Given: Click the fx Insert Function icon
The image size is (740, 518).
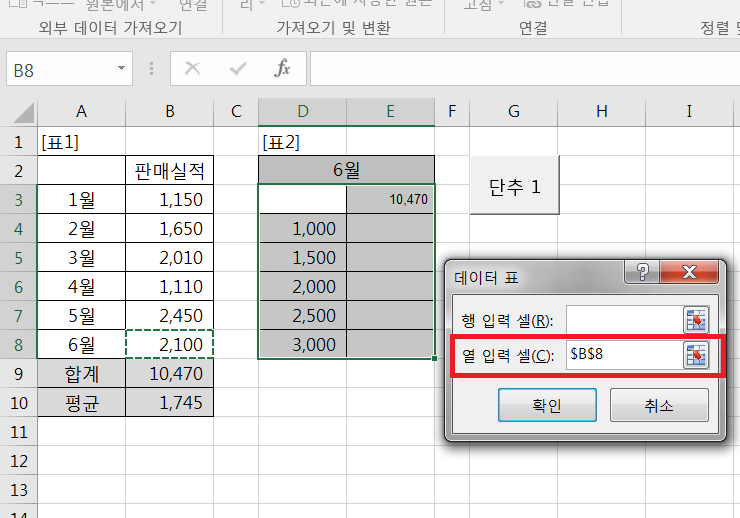Looking at the screenshot, I should [x=282, y=69].
